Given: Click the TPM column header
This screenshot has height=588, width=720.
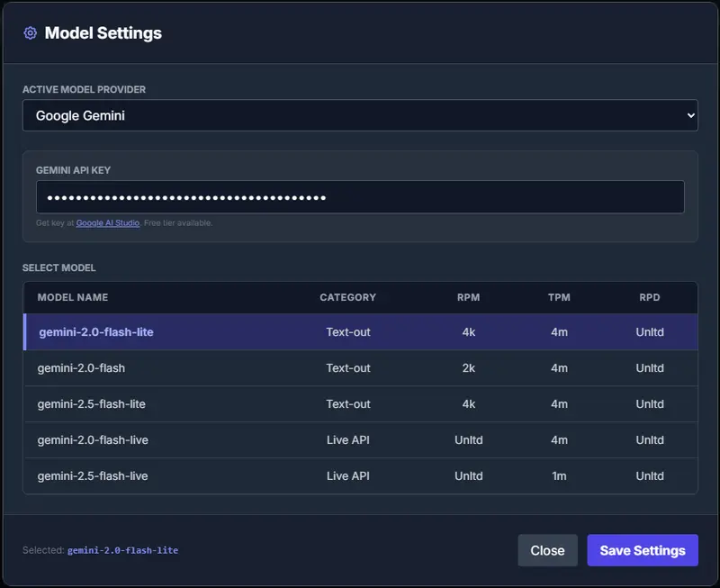Looking at the screenshot, I should pyautogui.click(x=559, y=297).
